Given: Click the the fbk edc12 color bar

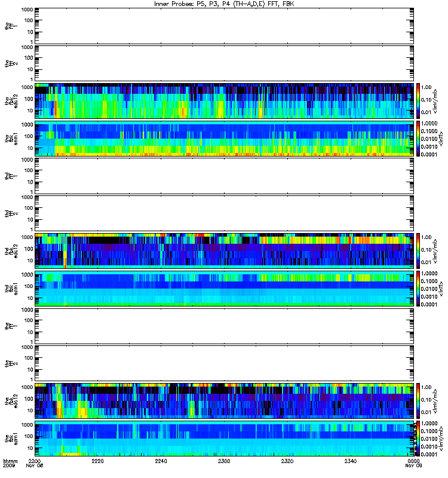Looking at the screenshot, I should [x=418, y=400].
